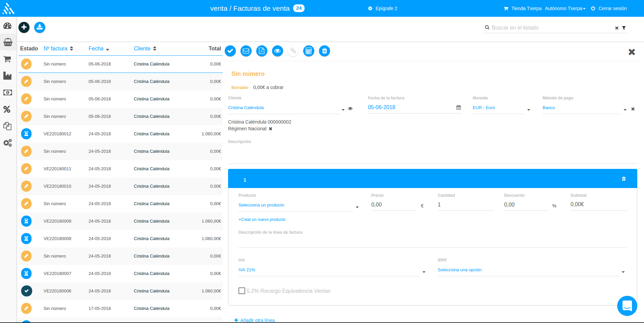The height and width of the screenshot is (323, 644).
Task: Delete invoice line 1 with its trash icon
Action: (x=624, y=179)
